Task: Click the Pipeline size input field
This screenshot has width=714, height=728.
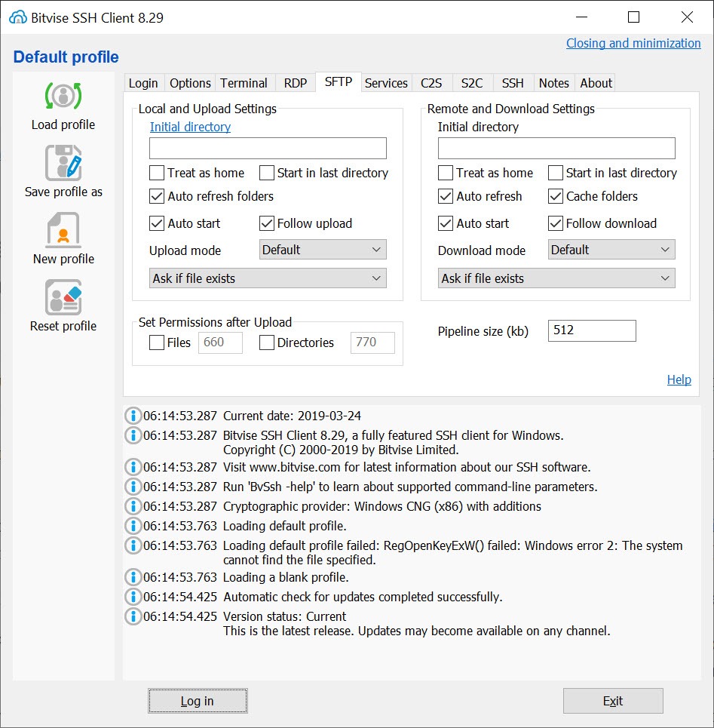Action: coord(592,330)
